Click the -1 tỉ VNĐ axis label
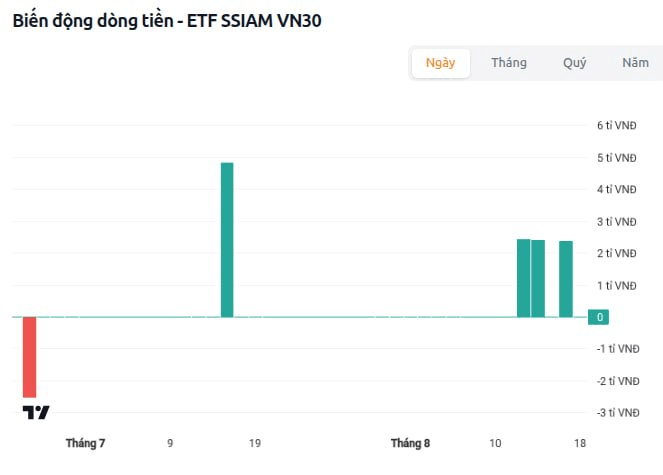 [618, 349]
